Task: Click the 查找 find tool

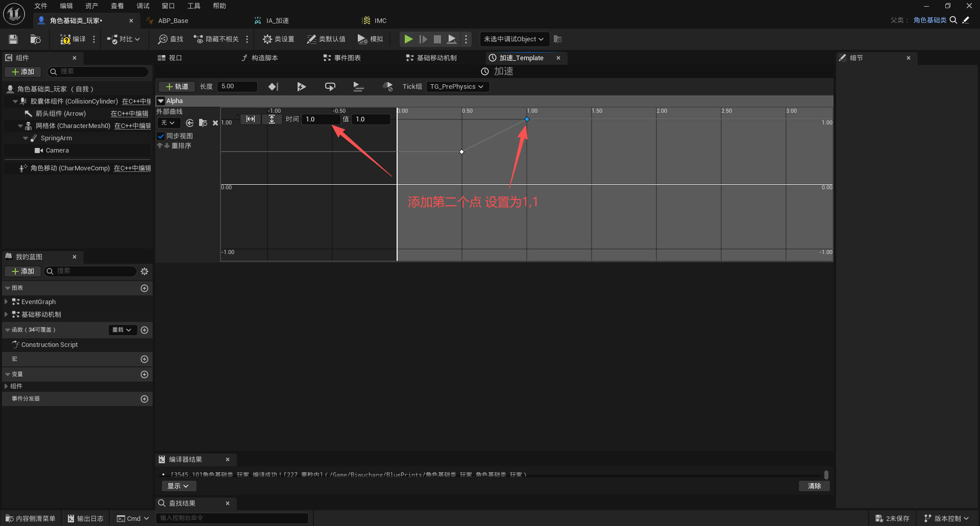Action: coord(170,39)
